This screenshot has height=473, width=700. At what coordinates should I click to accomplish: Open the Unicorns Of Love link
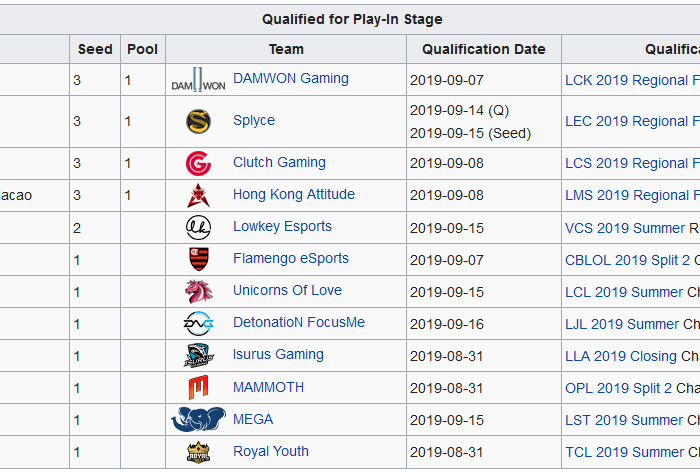287,290
